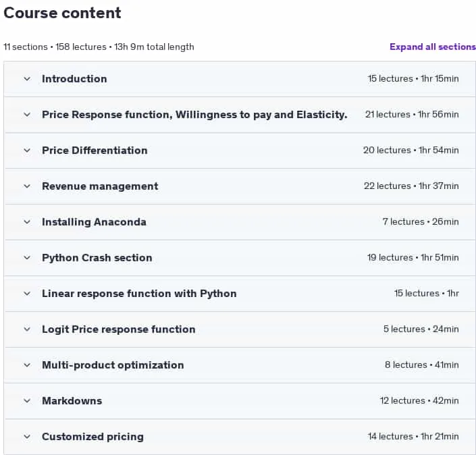Screen dimensions: 476x455
Task: Expand Python Crash section chevron
Action: point(27,258)
